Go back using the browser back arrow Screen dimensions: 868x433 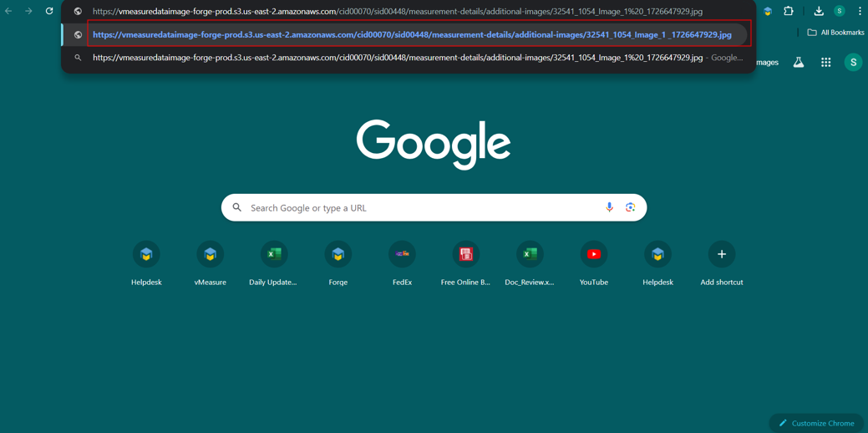click(8, 11)
